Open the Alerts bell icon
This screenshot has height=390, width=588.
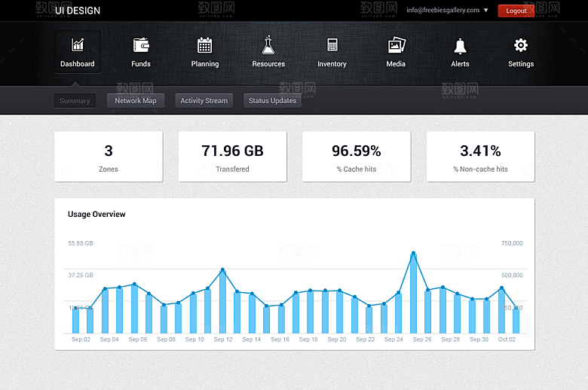click(x=460, y=46)
